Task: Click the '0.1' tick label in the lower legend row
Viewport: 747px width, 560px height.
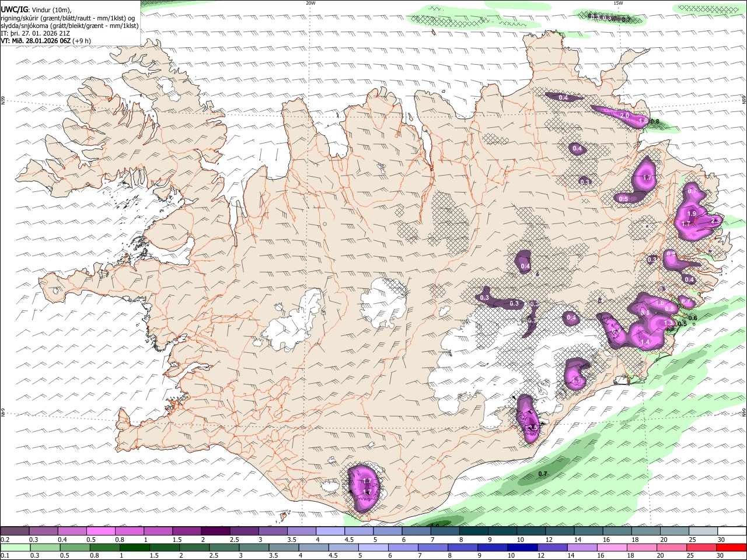Action: click(x=5, y=555)
